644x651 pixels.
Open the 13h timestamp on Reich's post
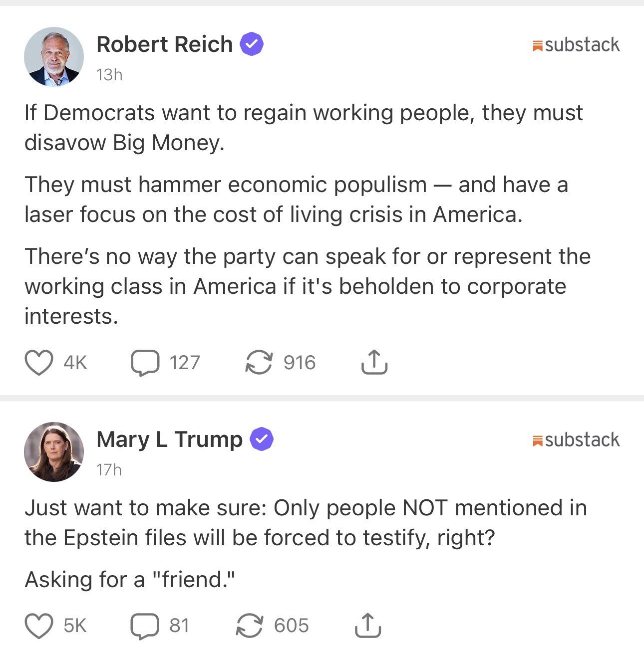109,75
